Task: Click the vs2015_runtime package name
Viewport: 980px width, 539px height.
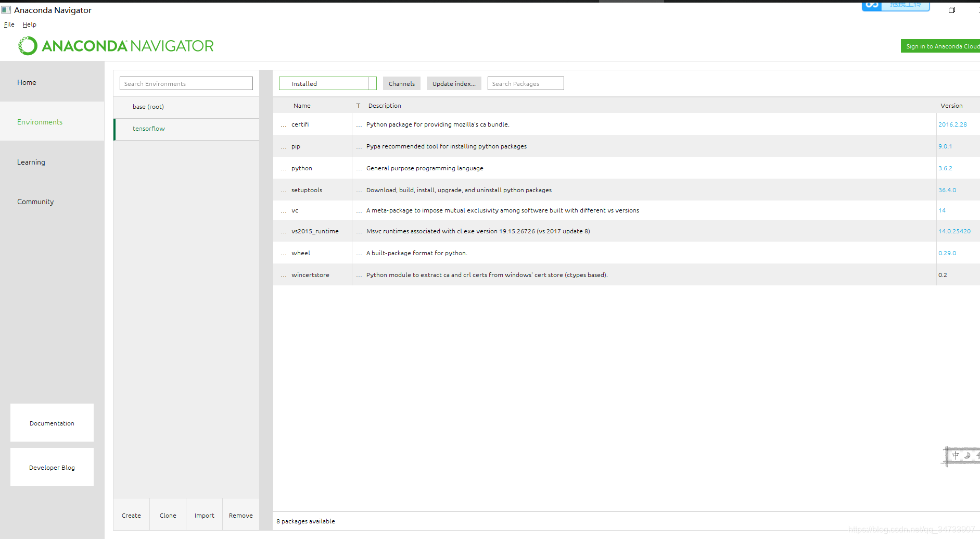Action: [315, 231]
